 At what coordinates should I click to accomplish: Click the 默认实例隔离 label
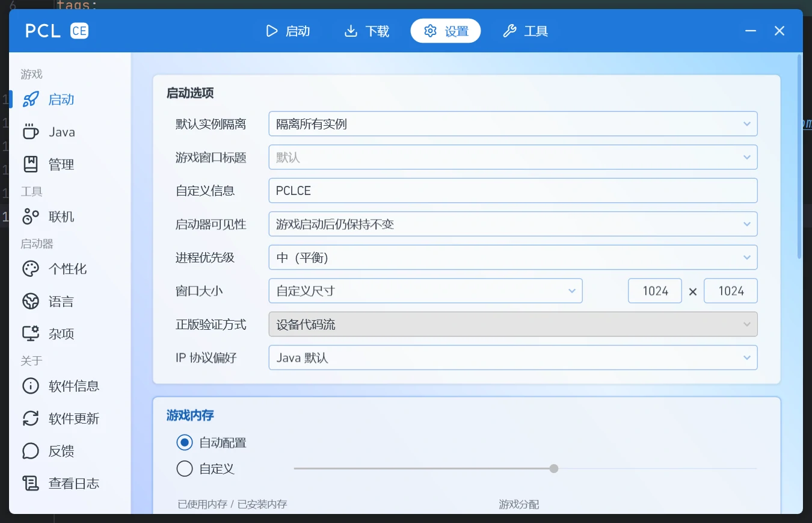tap(211, 124)
